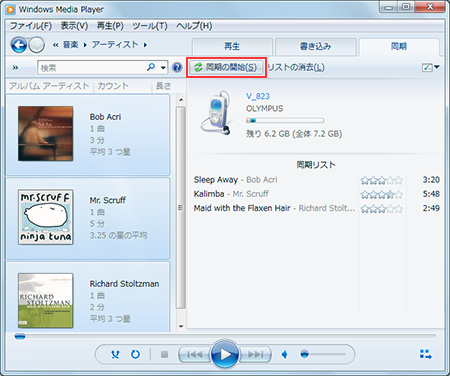The width and height of the screenshot is (450, 376).
Task: Click the Back navigation arrow
Action: [19, 45]
